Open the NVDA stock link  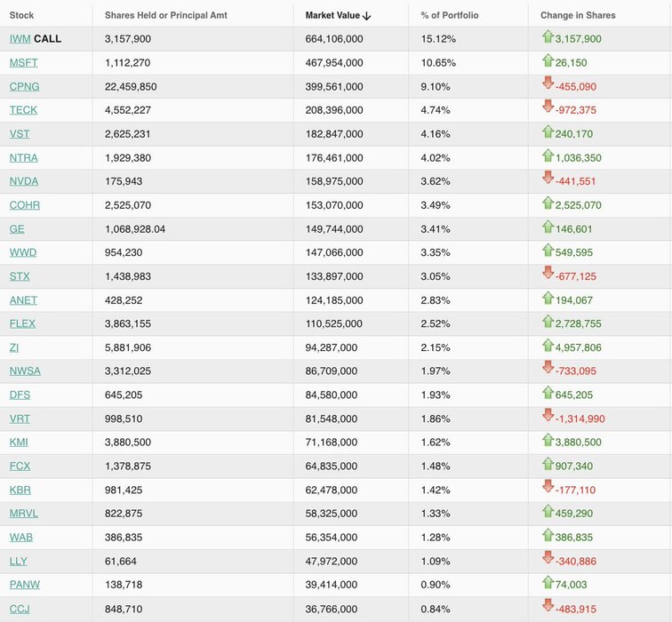[24, 181]
